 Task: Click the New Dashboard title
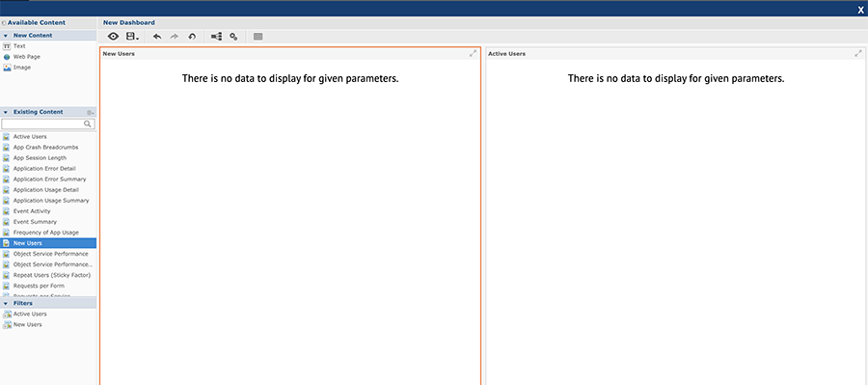[x=129, y=23]
